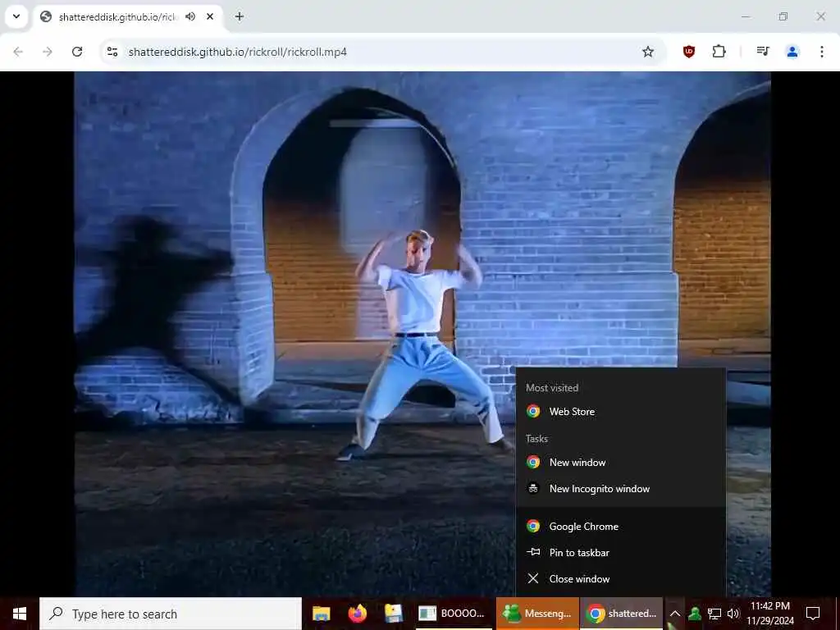Viewport: 840px width, 630px height.
Task: Go back to the previous page
Action: [x=18, y=52]
